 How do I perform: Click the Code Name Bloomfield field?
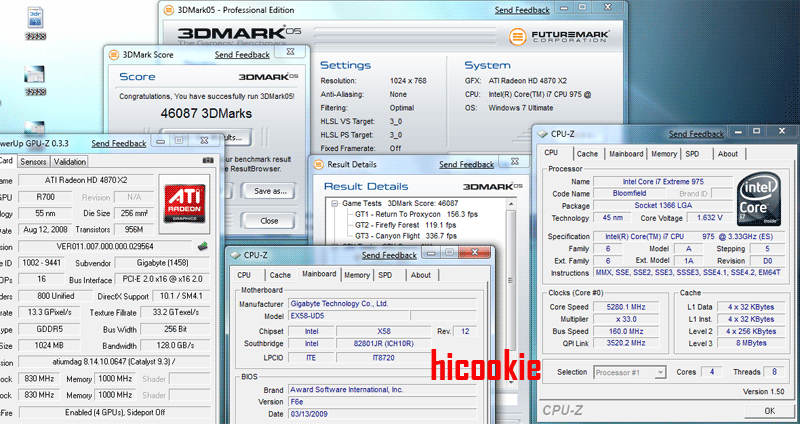629,193
